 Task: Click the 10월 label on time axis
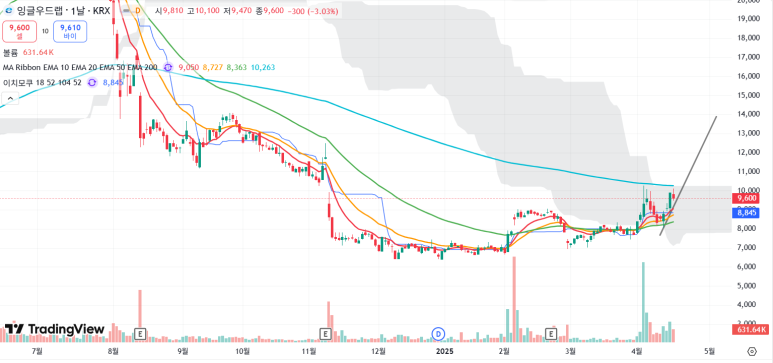(243, 351)
